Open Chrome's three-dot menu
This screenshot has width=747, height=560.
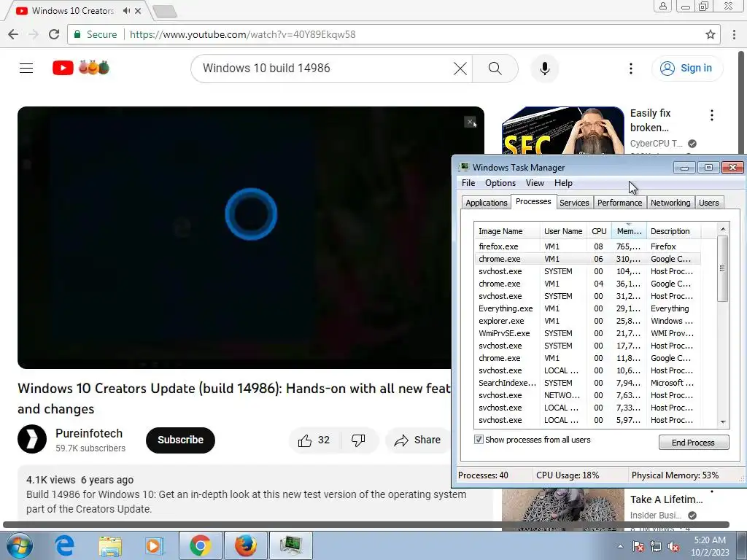point(734,34)
